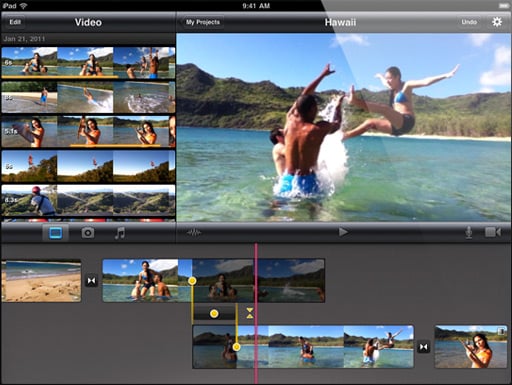512x385 pixels.
Task: Open the Audio music note icon
Action: point(119,233)
